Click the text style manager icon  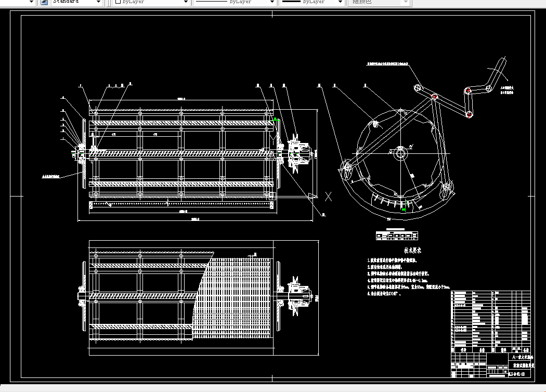pos(44,2)
